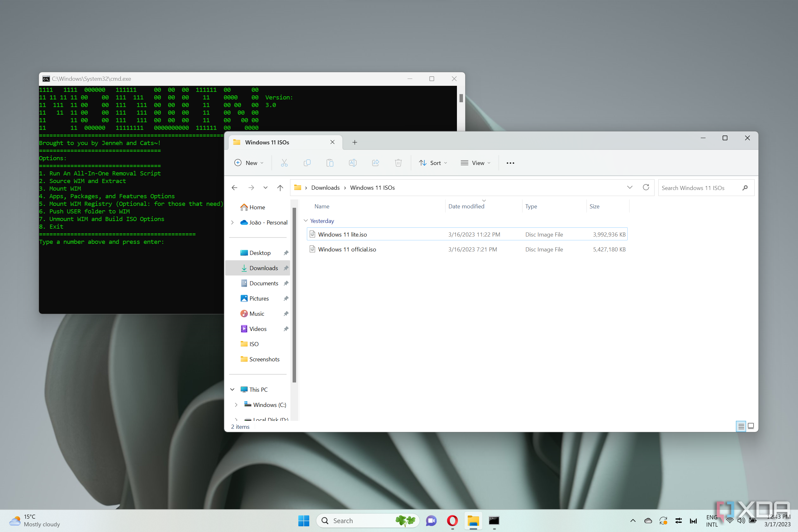Viewport: 798px width, 532px height.
Task: Click the Refresh button in File Explorer
Action: tap(646, 187)
